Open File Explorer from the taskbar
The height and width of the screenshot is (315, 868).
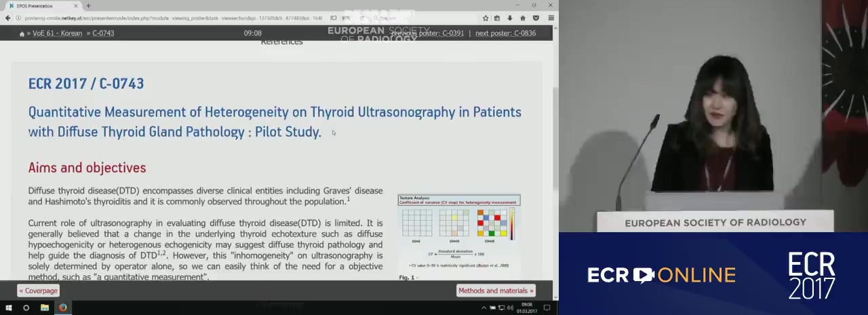click(x=44, y=308)
